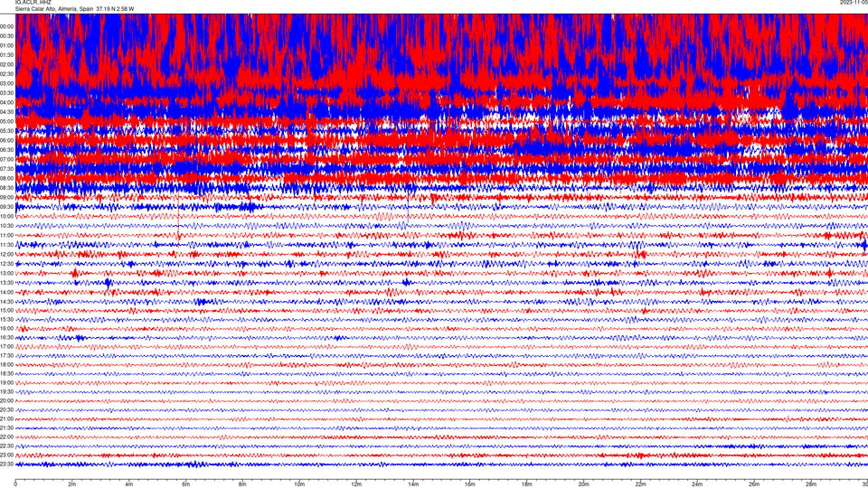Click the 26m tick label on axis
The width and height of the screenshot is (868, 488).
tap(754, 484)
